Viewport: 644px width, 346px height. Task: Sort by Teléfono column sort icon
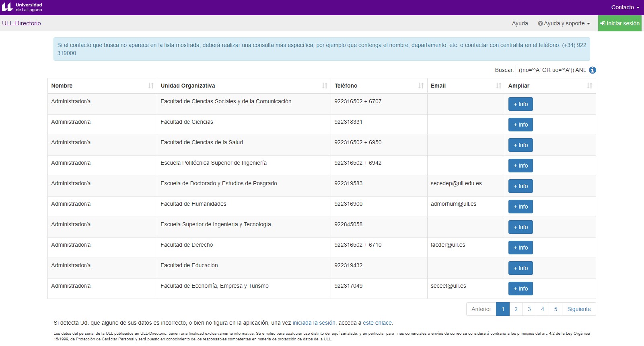pyautogui.click(x=421, y=86)
